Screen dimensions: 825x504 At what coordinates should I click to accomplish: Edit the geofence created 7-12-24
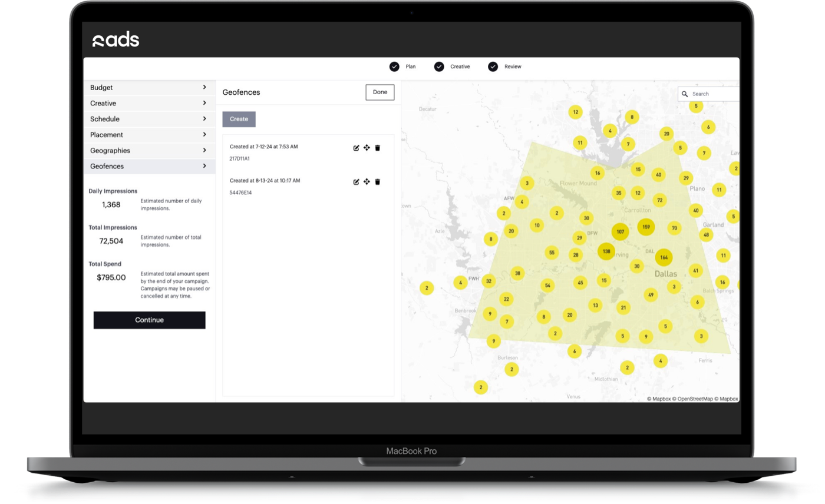(356, 148)
